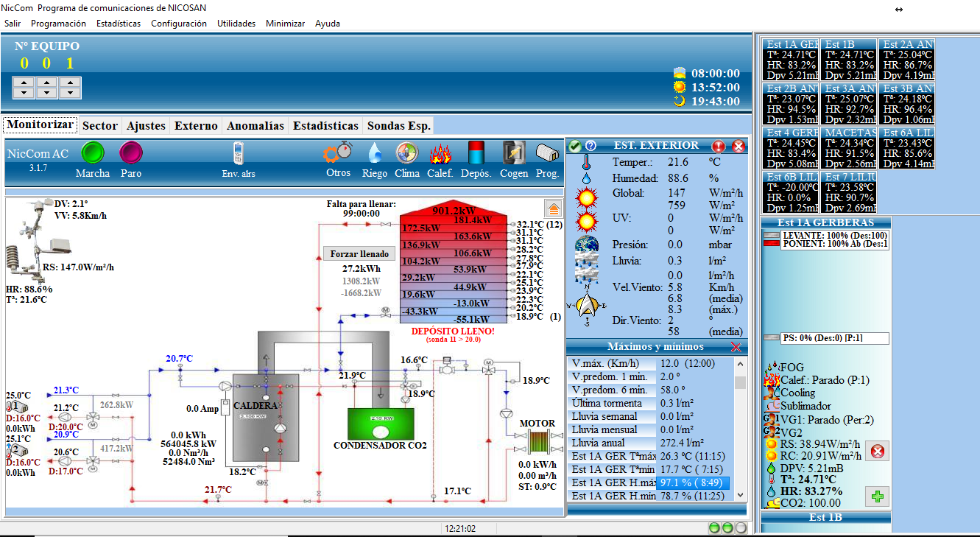Open the Otros gear and stopwatch icon

click(338, 152)
